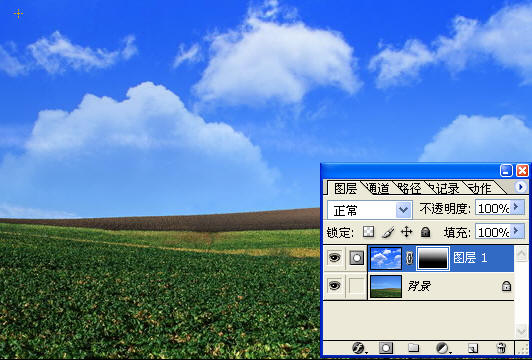Click the empty link box beside 背景 layer
This screenshot has width=532, height=360.
tap(357, 286)
